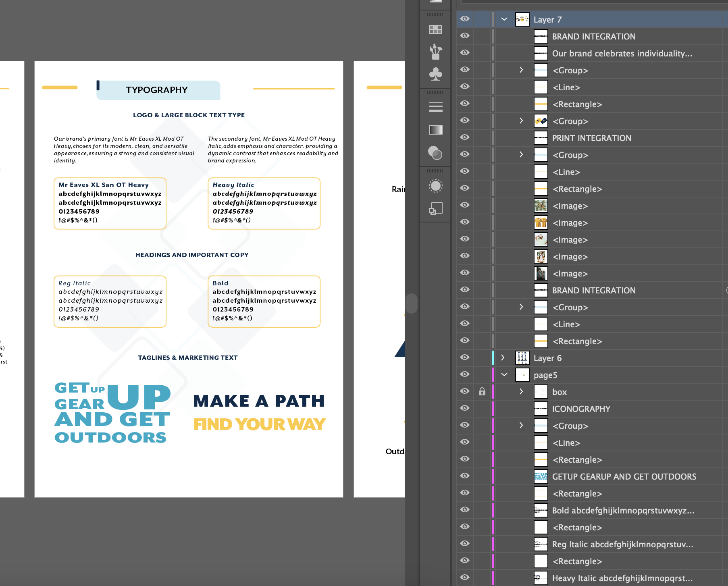Screen dimensions: 728x586
Task: Hide Layer 7 using its eye icon
Action: tap(465, 19)
